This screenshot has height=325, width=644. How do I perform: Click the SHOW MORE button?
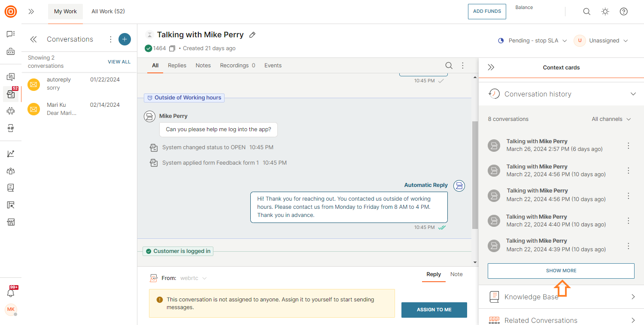[x=561, y=271]
